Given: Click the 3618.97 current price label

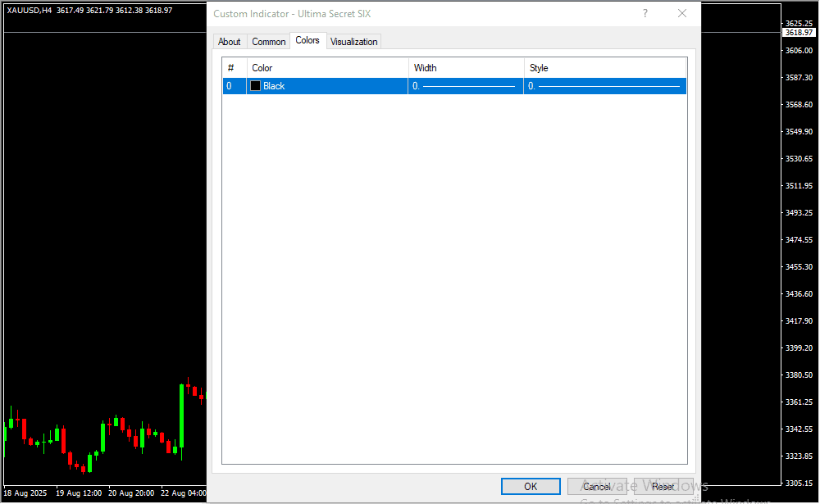Looking at the screenshot, I should point(799,33).
